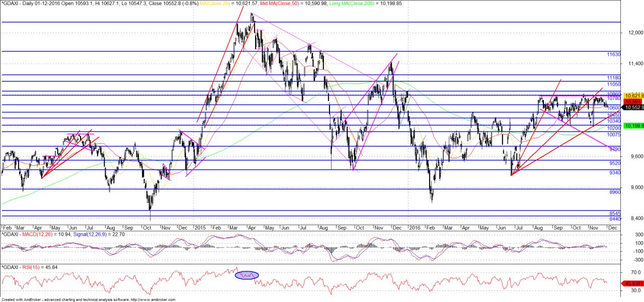Image resolution: width=644 pixels, height=302 pixels.
Task: Click the 11180 price level label
Action: (x=614, y=78)
